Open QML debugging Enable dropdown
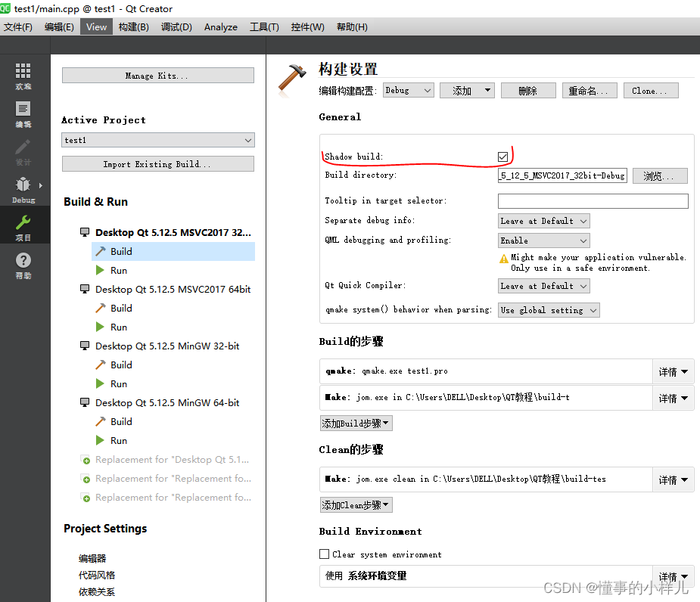The height and width of the screenshot is (602, 700). 543,240
